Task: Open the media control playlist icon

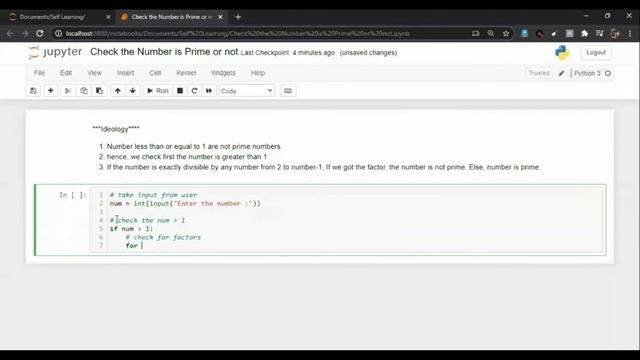Action: [599, 33]
